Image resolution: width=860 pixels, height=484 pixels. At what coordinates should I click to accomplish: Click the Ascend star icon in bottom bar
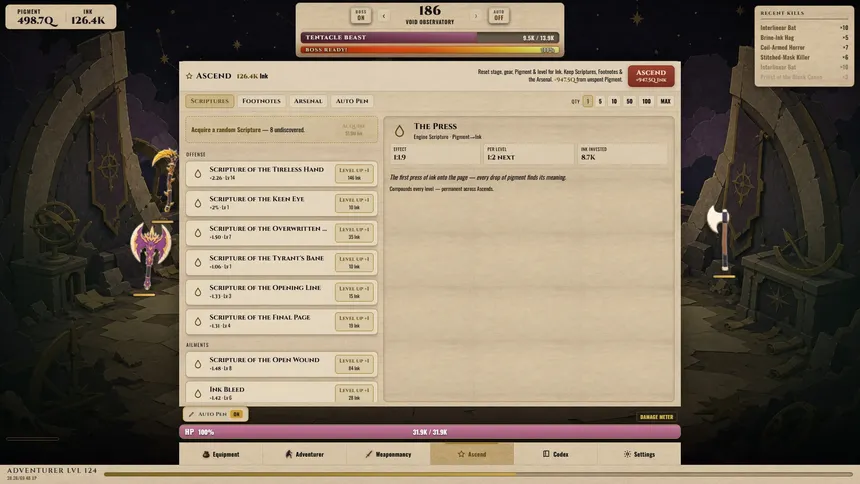461,454
